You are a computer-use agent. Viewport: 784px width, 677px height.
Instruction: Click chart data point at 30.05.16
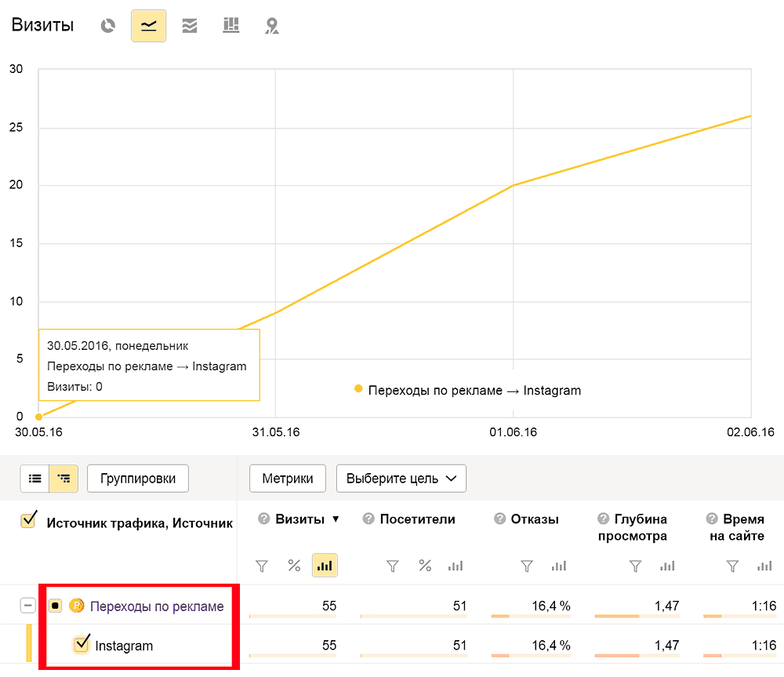38,417
